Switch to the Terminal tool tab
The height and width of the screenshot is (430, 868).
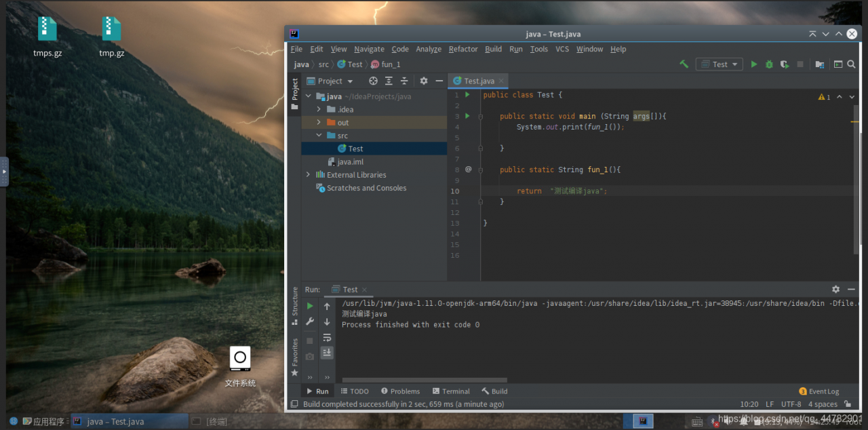coord(451,391)
